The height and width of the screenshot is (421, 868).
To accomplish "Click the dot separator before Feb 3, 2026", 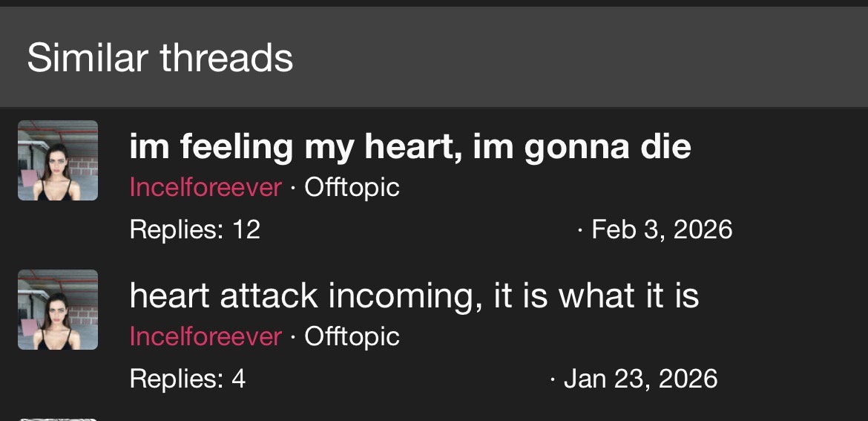I will (579, 230).
